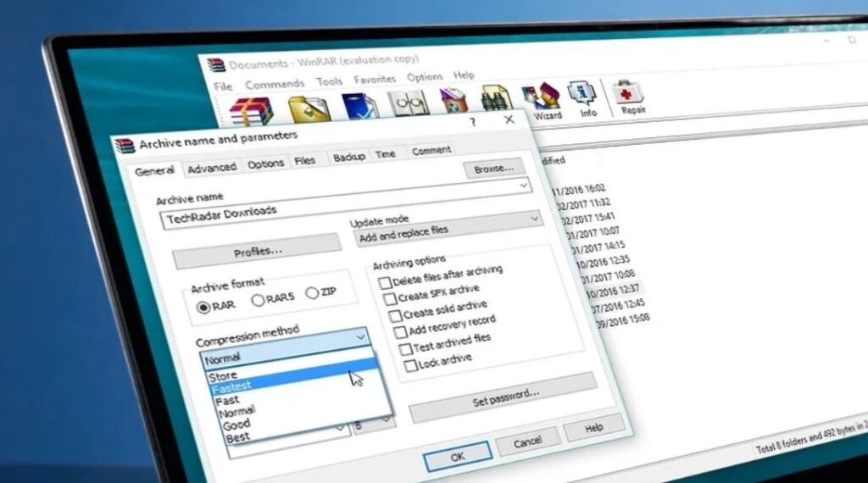
Task: Click the Test archive toolbar icon
Action: (359, 106)
